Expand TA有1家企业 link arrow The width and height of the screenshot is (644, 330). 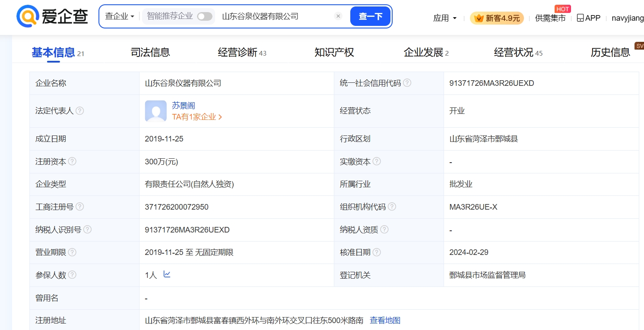[220, 117]
